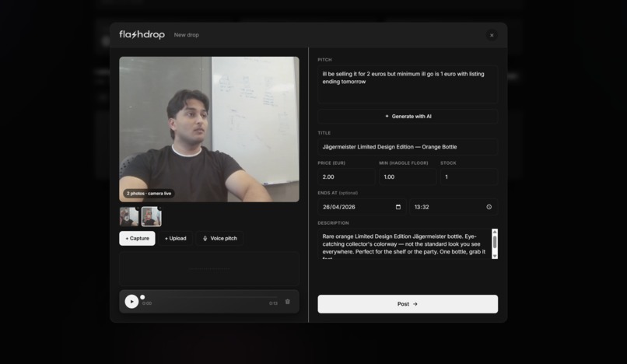Remove the first photo thumbnail
The image size is (627, 364).
click(x=137, y=208)
